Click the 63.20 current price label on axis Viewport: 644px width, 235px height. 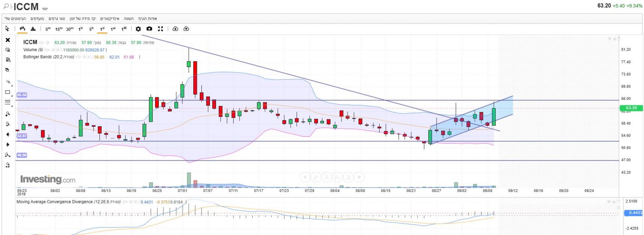tap(631, 108)
